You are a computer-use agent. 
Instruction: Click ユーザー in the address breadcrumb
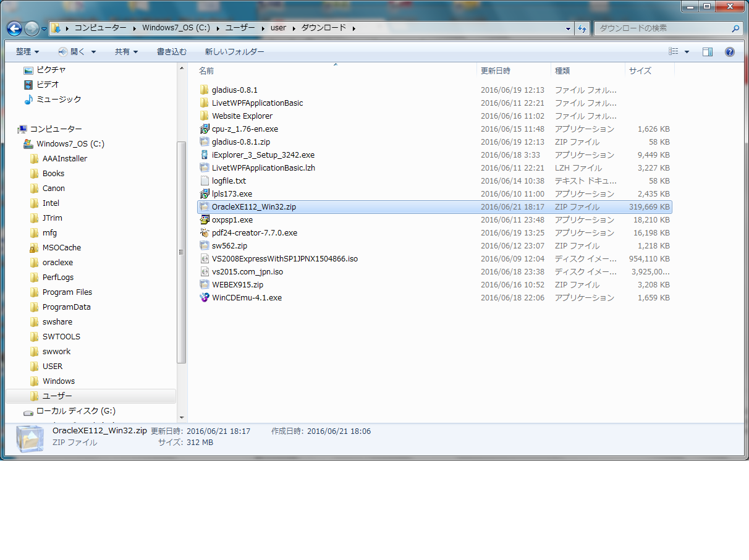pos(241,28)
